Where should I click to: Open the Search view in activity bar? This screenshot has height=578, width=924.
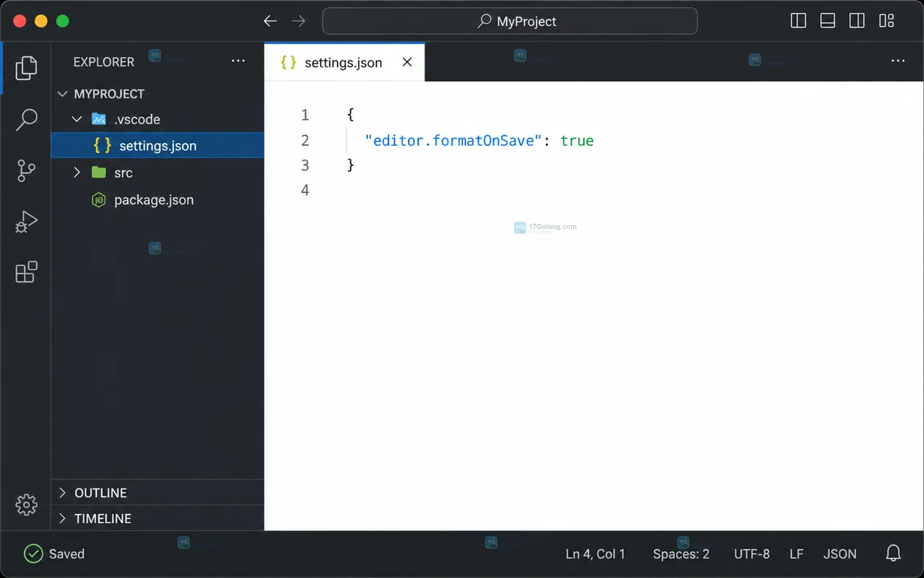tap(26, 120)
